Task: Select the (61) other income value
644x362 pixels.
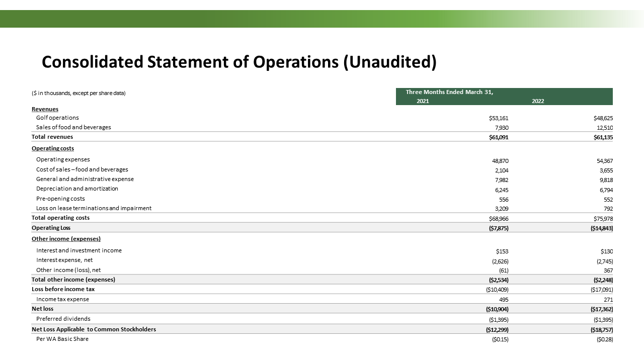Action: pos(503,270)
